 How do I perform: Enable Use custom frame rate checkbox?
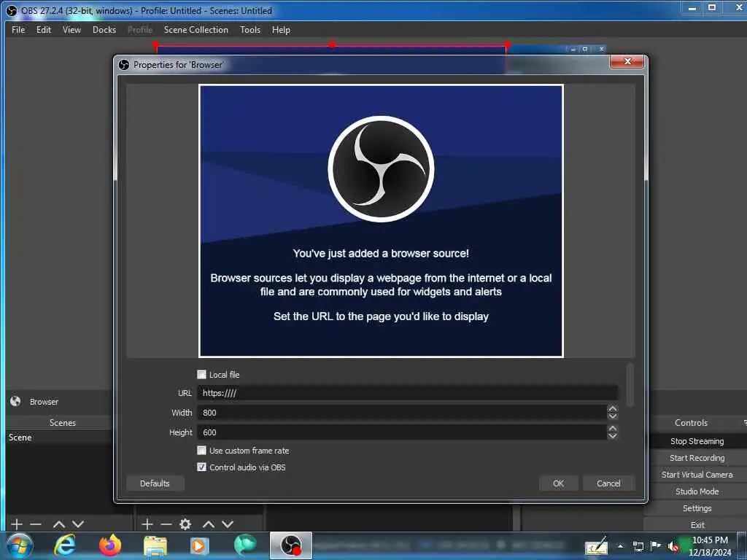[201, 450]
